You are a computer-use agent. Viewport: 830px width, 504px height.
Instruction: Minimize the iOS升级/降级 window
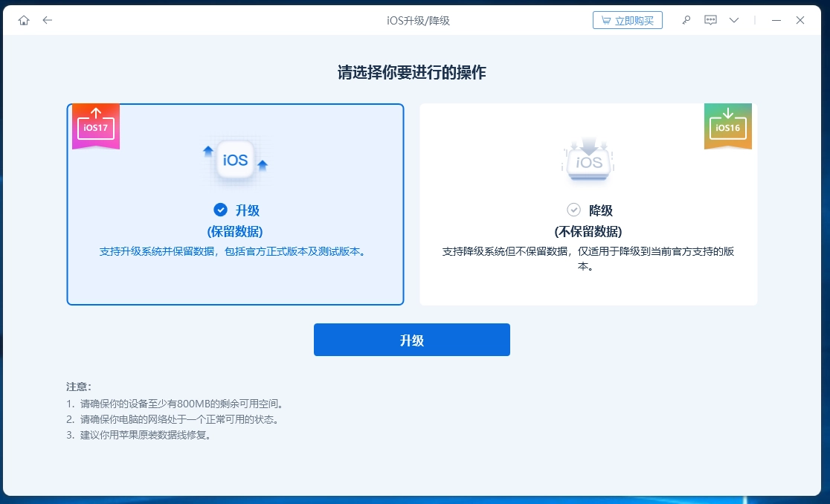776,20
